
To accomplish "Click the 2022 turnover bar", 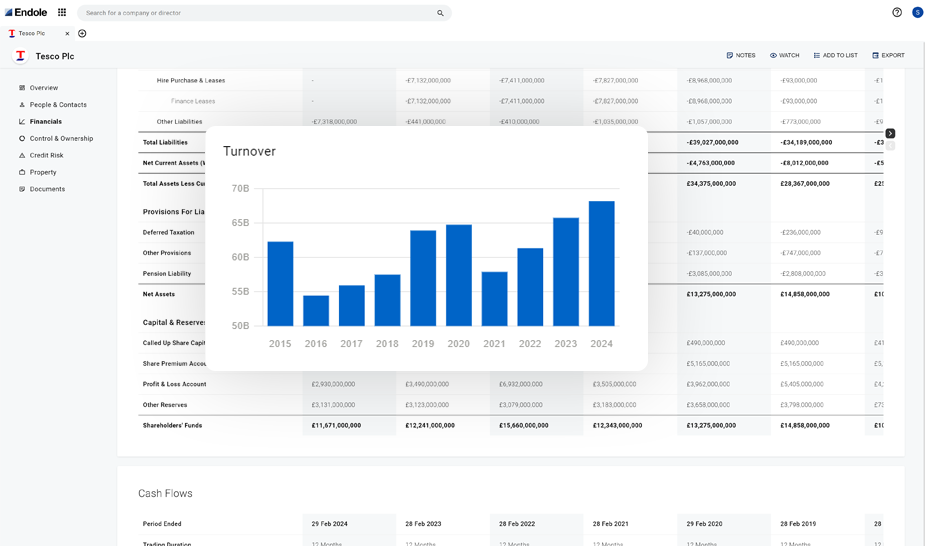I will click(x=530, y=287).
